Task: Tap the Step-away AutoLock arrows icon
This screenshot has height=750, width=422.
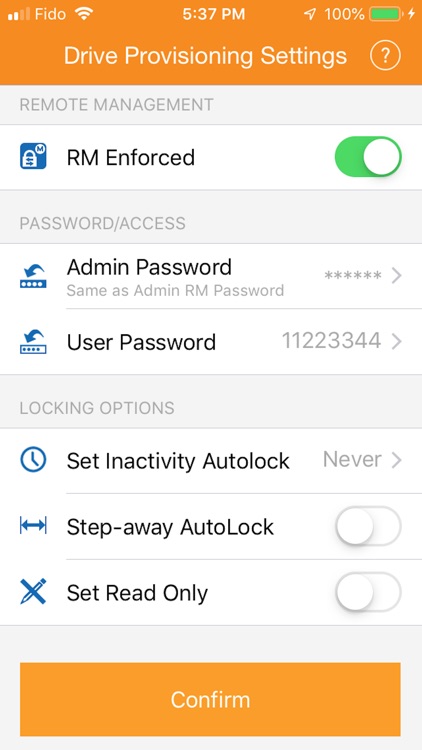Action: click(33, 526)
